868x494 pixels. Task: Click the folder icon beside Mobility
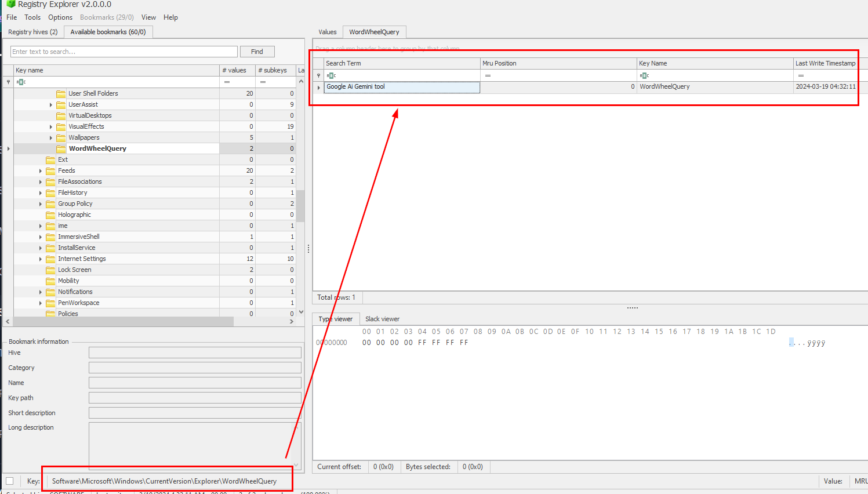pos(50,281)
